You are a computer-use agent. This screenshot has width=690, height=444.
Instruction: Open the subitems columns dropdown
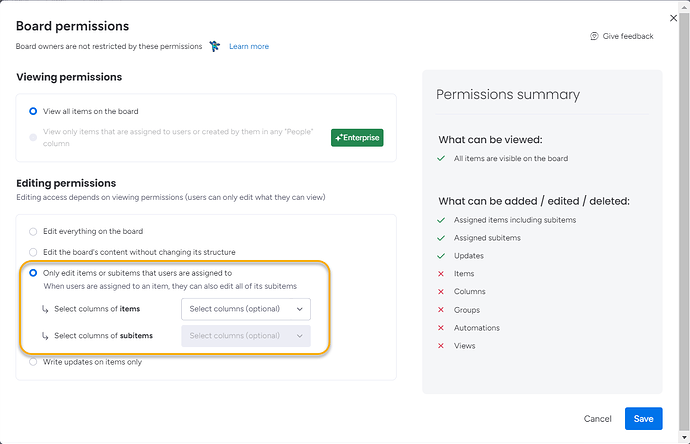coord(245,337)
